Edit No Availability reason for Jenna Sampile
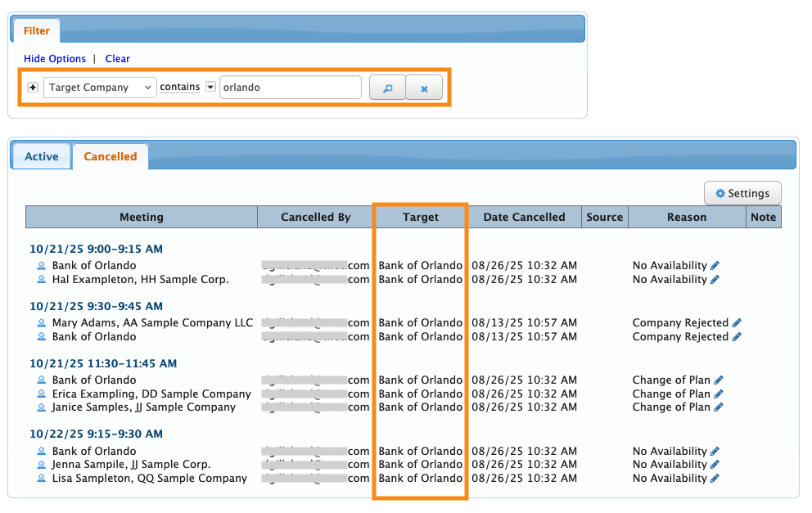The height and width of the screenshot is (513, 812). [x=715, y=465]
